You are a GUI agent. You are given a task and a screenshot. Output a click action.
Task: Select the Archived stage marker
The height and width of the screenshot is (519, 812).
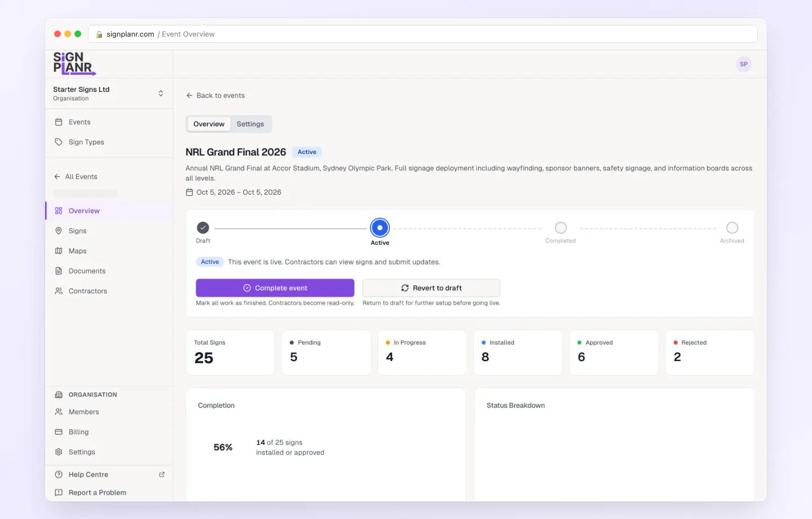point(732,228)
